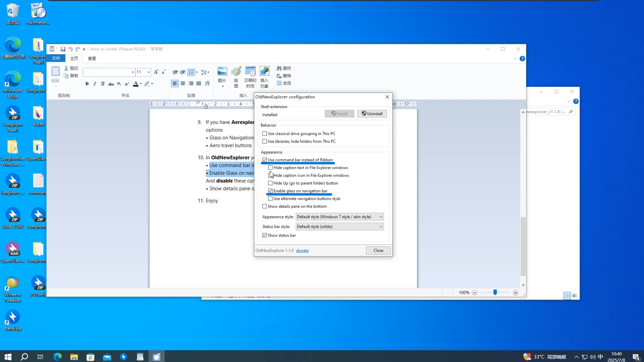Image resolution: width=644 pixels, height=362 pixels.
Task: Uncheck Show status bar option
Action: (x=265, y=235)
